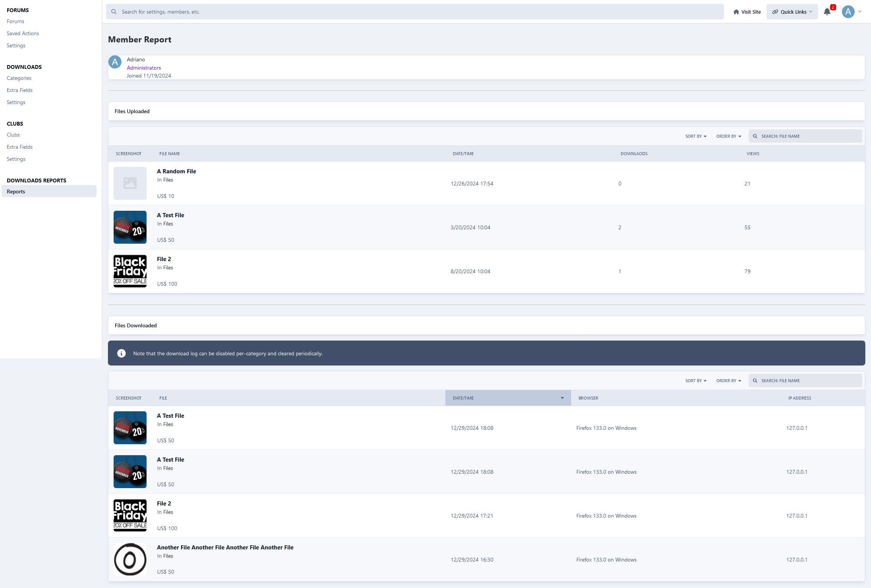Click the File 2 Black Friday thumbnail in uploads
The width and height of the screenshot is (871, 588).
tap(130, 271)
